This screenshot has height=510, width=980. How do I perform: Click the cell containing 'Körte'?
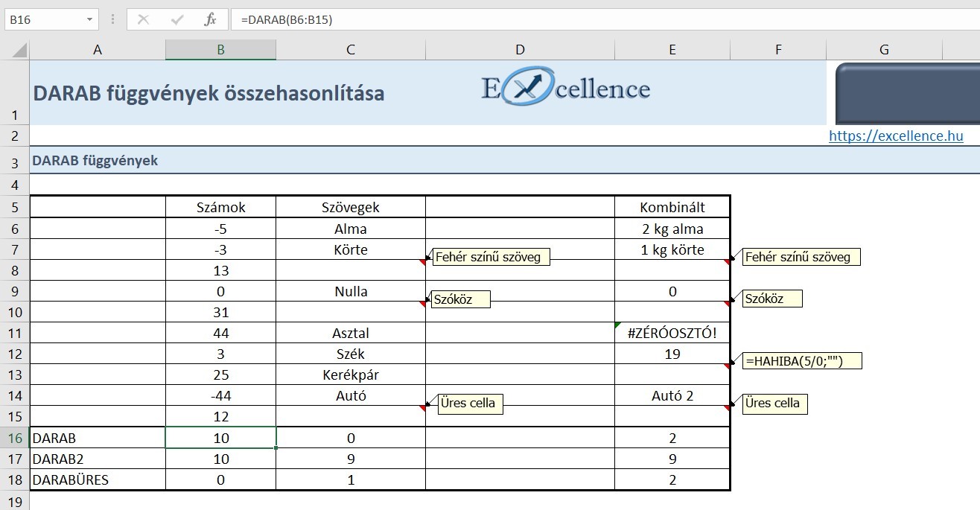click(x=351, y=249)
